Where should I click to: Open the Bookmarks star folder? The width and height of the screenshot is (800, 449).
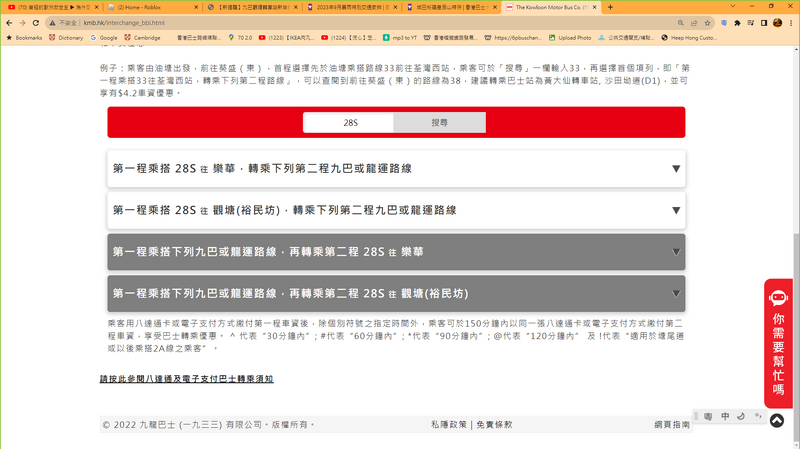(x=24, y=38)
